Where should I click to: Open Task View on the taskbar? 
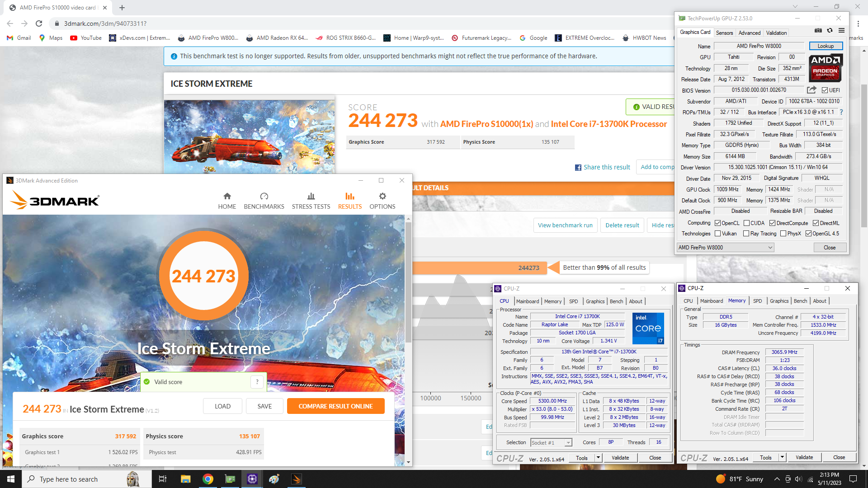(163, 479)
